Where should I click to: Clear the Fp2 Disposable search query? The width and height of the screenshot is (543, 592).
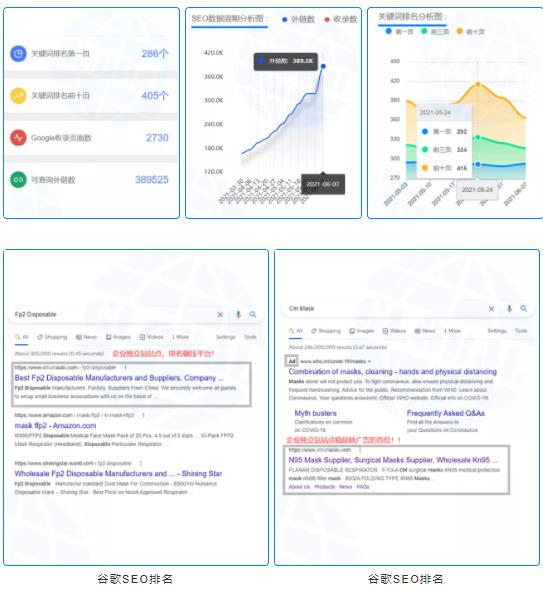click(x=220, y=314)
